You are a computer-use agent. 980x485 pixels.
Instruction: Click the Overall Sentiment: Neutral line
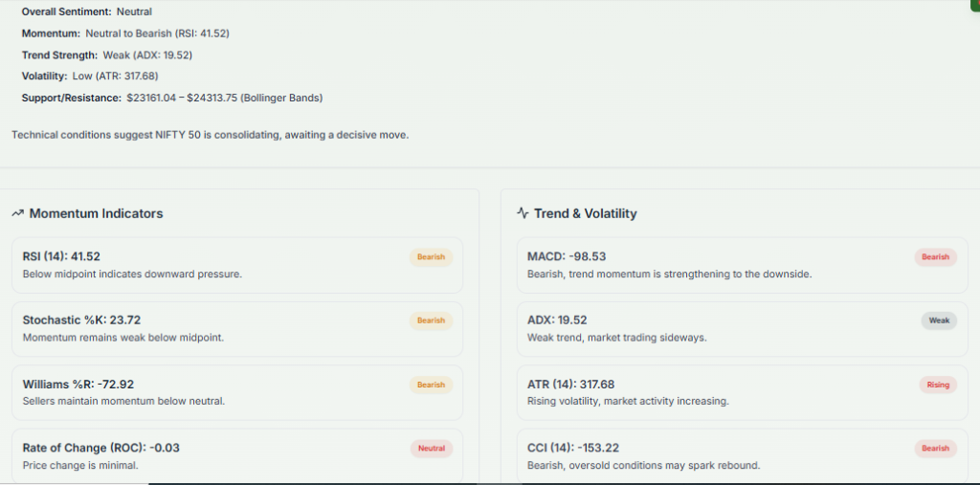pos(87,11)
